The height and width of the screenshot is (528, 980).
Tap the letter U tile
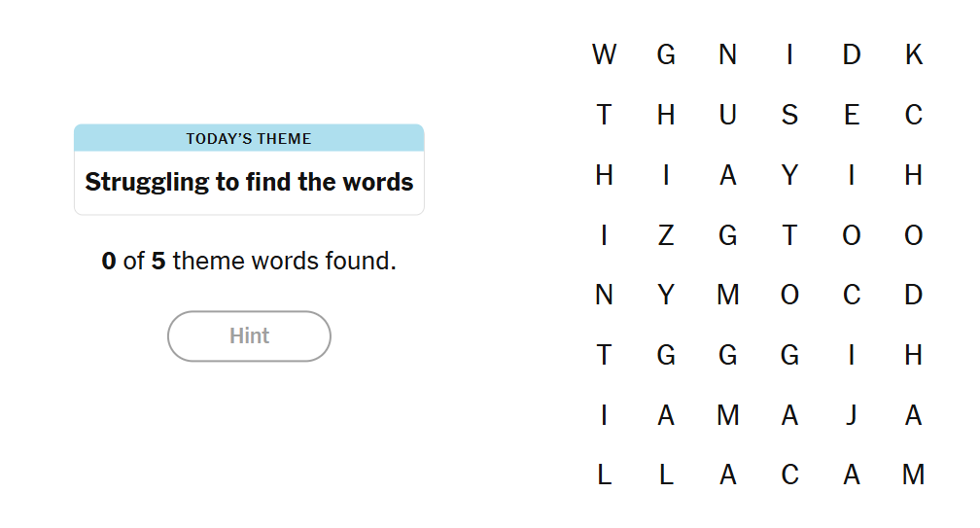tap(727, 115)
